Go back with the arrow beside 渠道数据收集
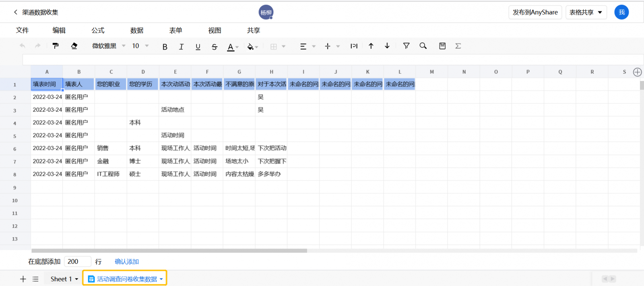 (16, 12)
